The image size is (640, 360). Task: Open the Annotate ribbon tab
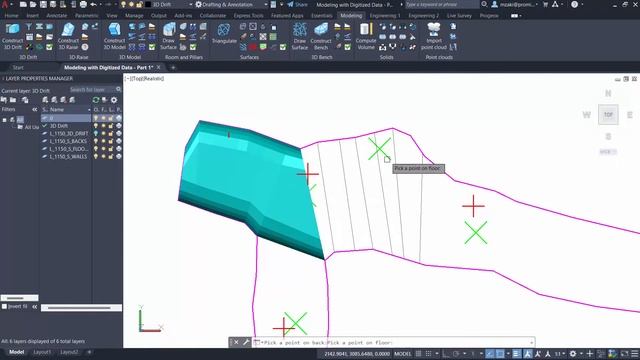click(x=57, y=16)
